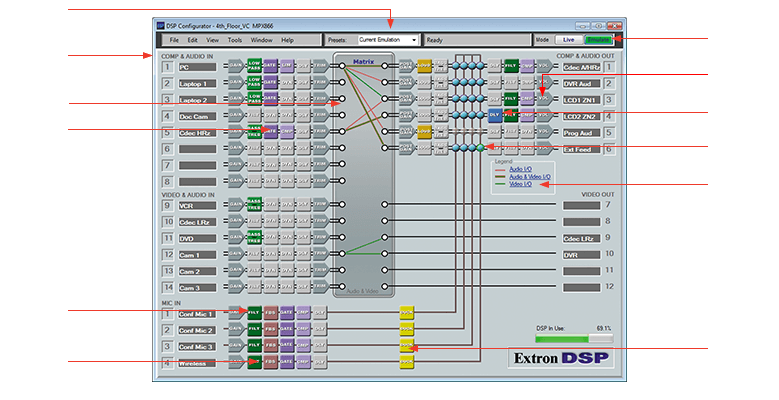
Task: Open Conf Mic 2 GATE block
Action: pyautogui.click(x=287, y=329)
